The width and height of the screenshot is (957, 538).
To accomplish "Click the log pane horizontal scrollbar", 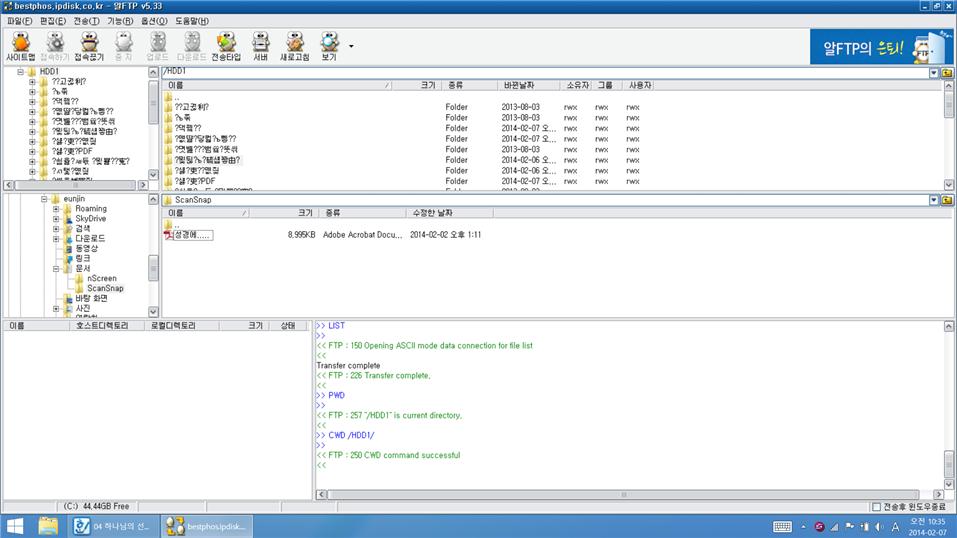I will pos(623,495).
